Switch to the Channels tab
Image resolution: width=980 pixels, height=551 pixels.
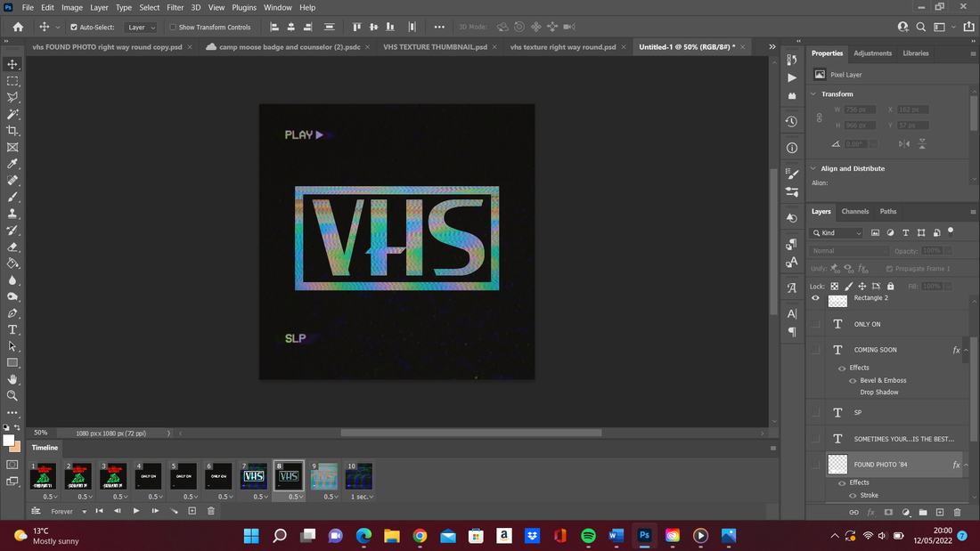tap(855, 211)
